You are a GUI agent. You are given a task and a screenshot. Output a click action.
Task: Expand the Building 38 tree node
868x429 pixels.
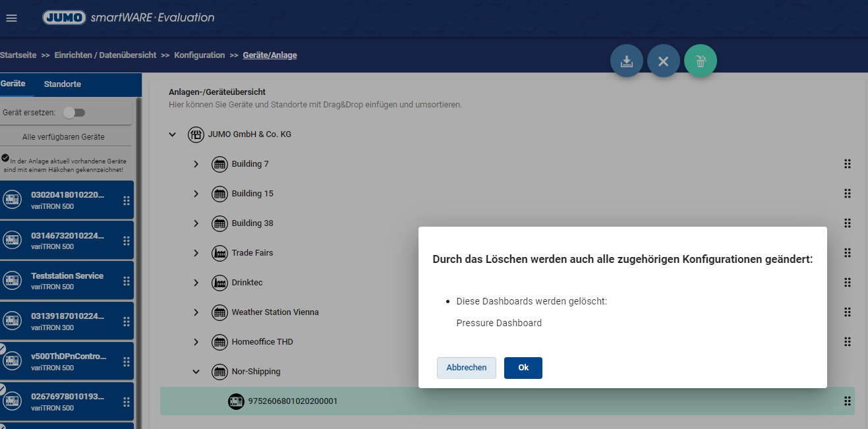tap(196, 223)
